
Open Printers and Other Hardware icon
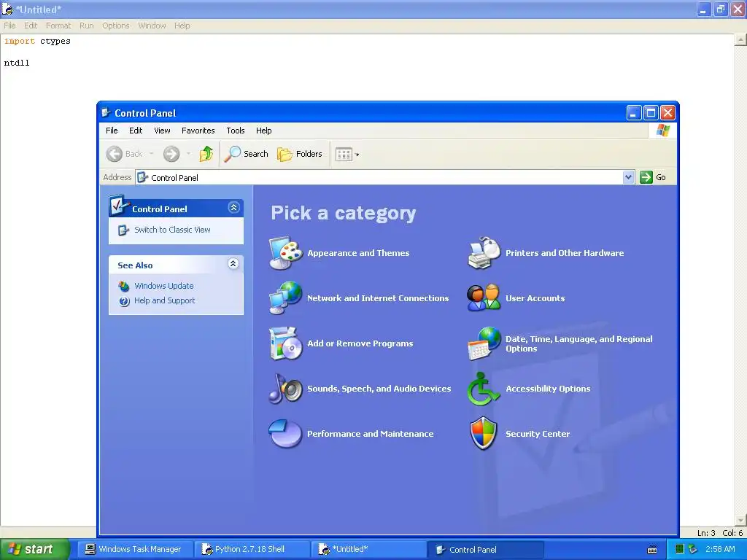click(x=484, y=253)
